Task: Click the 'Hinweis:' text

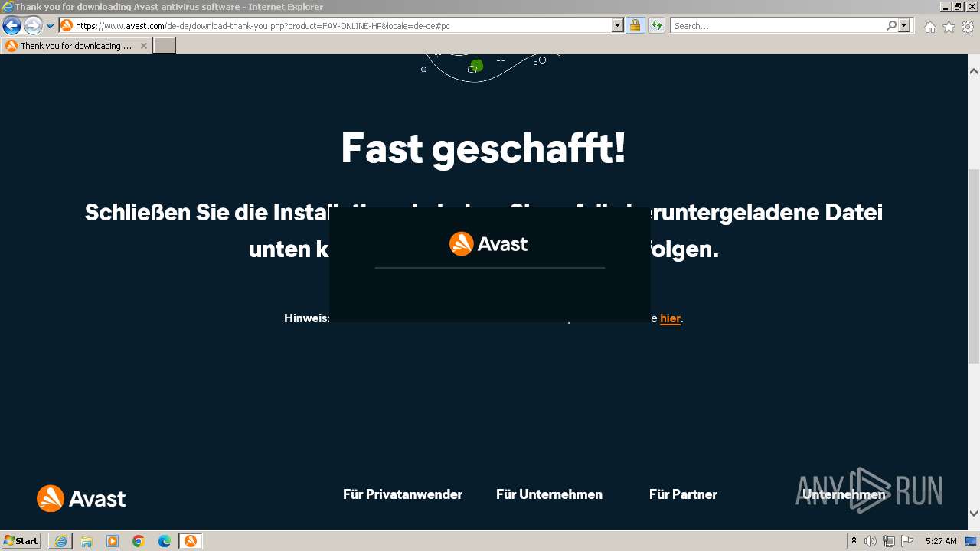Action: [x=307, y=318]
